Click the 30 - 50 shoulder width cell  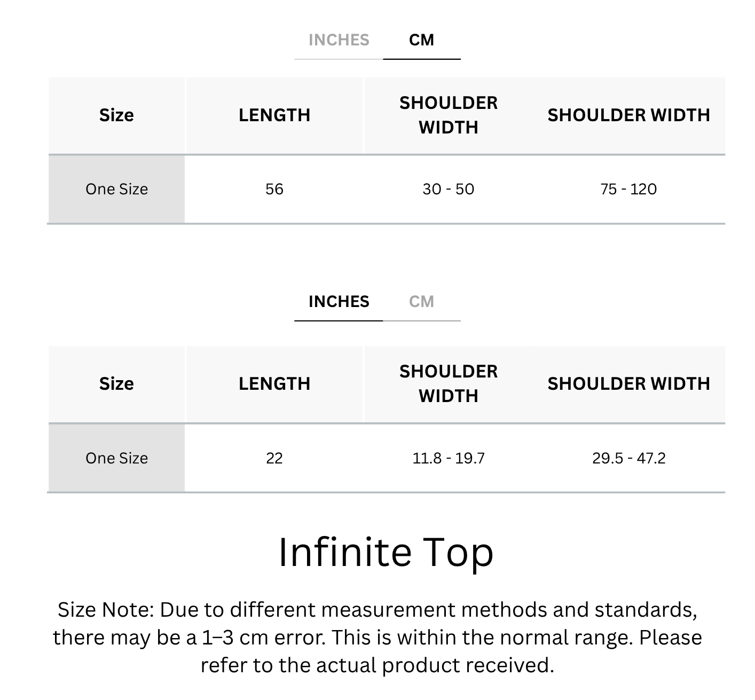(x=448, y=189)
